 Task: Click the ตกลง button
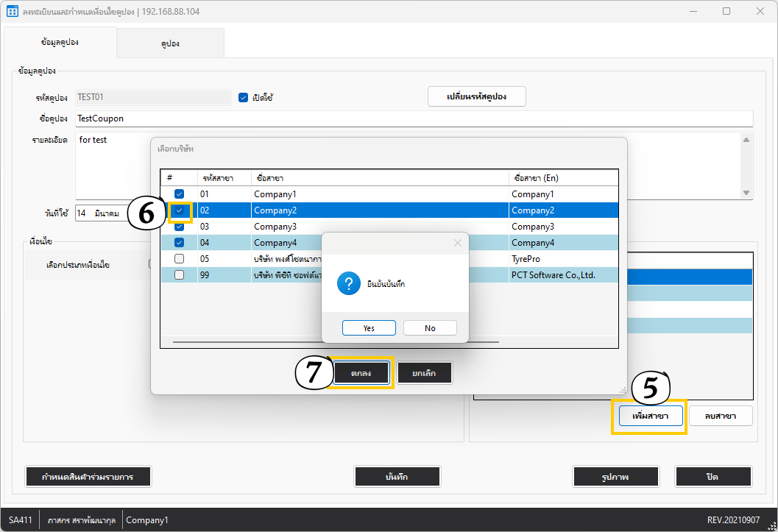click(x=361, y=373)
